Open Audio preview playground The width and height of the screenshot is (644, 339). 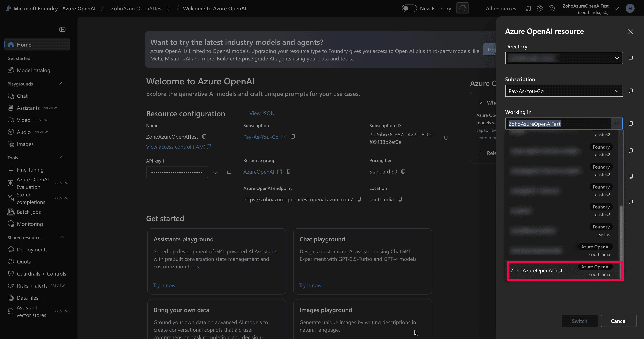click(27, 132)
